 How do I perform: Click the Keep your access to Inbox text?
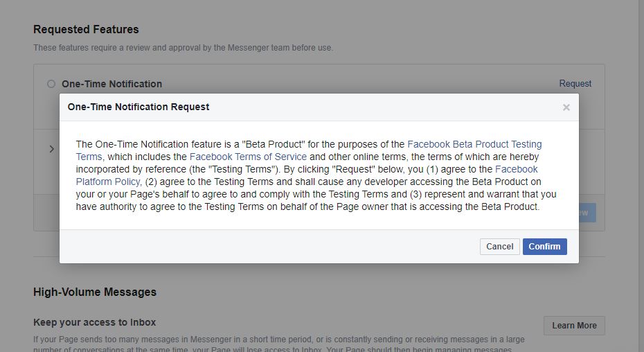pos(94,322)
